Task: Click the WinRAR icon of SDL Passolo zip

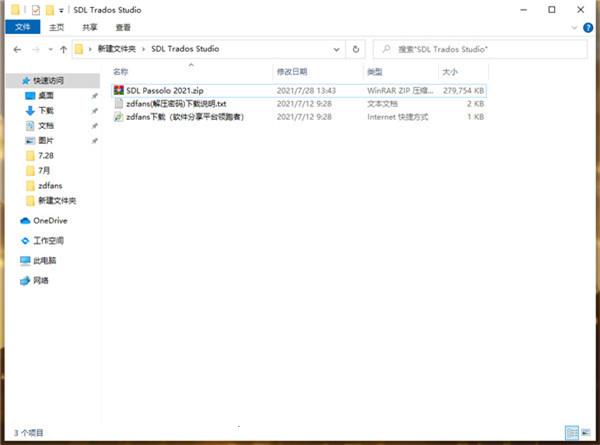Action: point(119,90)
